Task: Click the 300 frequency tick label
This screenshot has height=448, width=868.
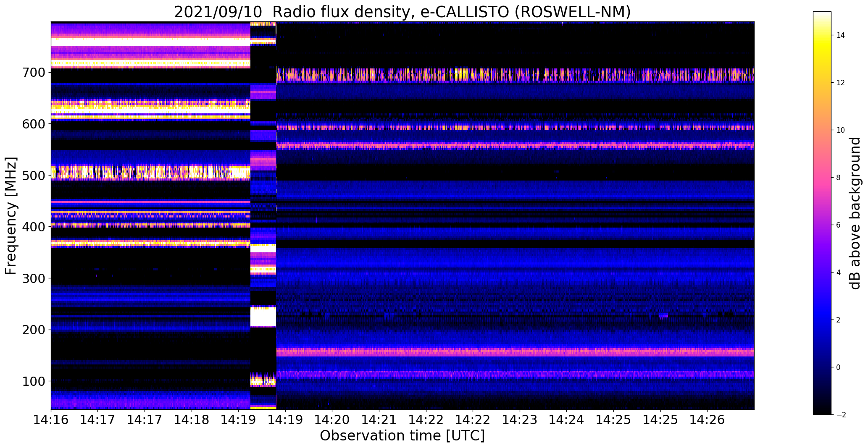Action: 33,278
